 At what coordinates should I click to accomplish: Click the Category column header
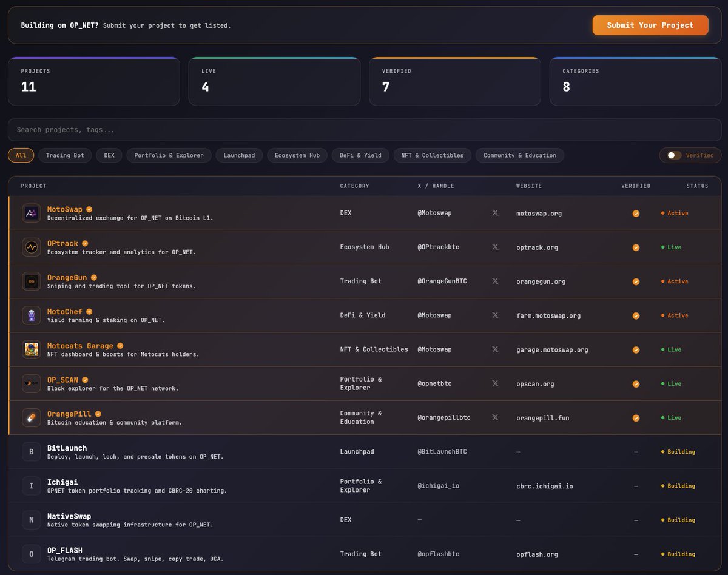pos(354,186)
